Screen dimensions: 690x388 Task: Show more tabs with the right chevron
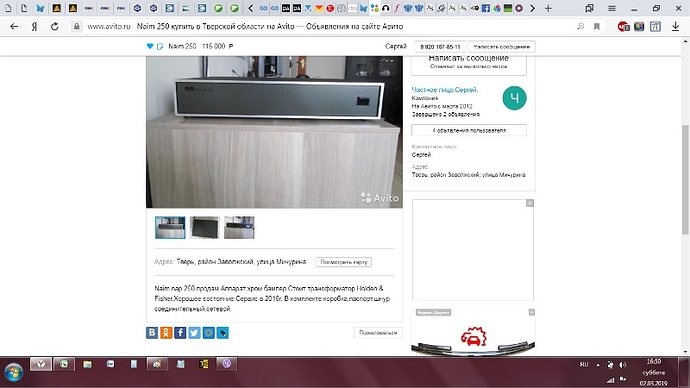click(532, 8)
